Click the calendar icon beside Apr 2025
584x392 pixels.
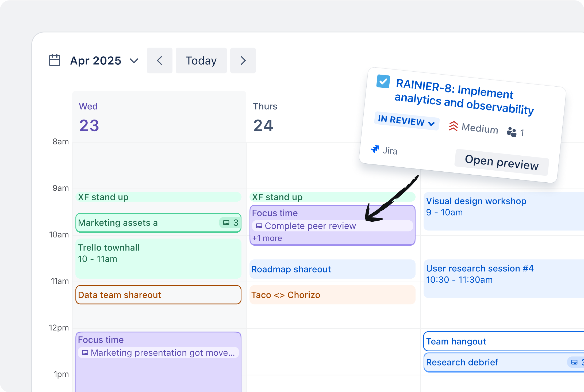click(55, 60)
